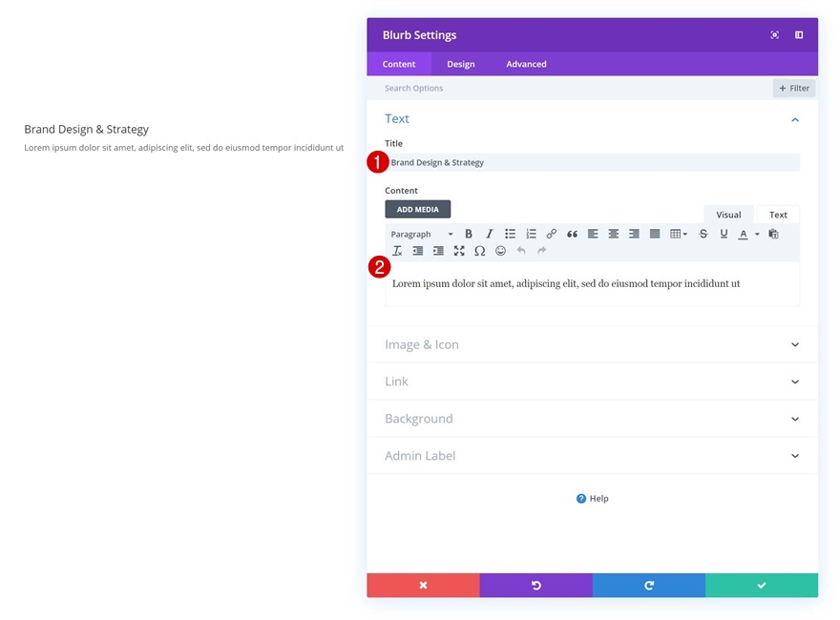Align content text to the right
Viewport: 840px width, 620px height.
634,234
